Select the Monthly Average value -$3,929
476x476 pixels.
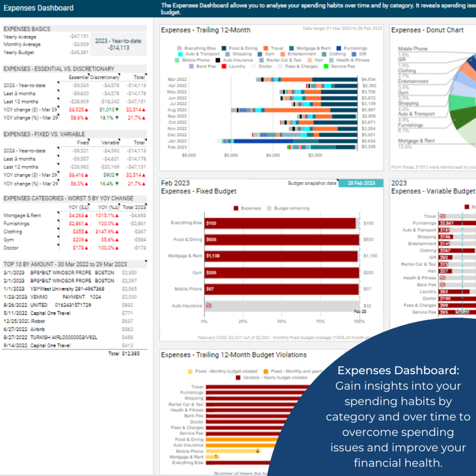pyautogui.click(x=80, y=45)
